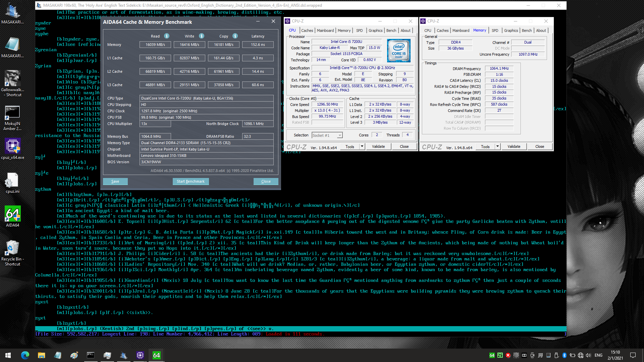The width and height of the screenshot is (644, 362).
Task: Open the Gallowwalkers Shortcut desktop icon
Action: click(13, 83)
